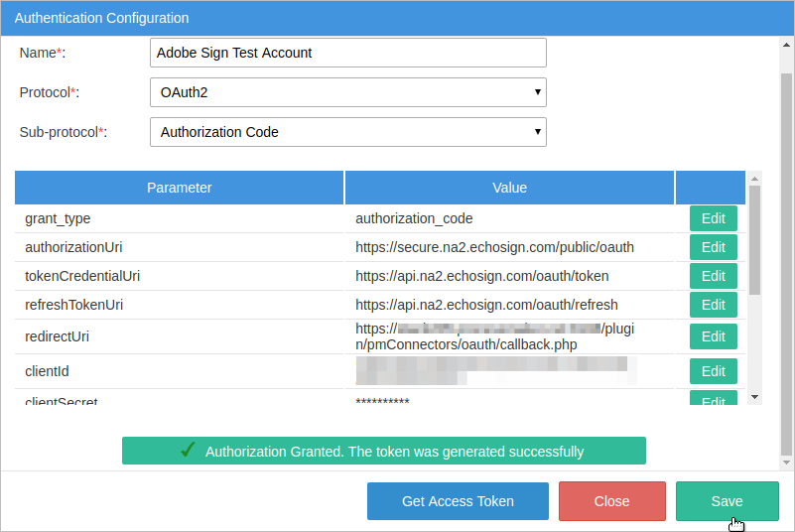The width and height of the screenshot is (795, 532).
Task: Save the authentication configuration
Action: point(727,501)
